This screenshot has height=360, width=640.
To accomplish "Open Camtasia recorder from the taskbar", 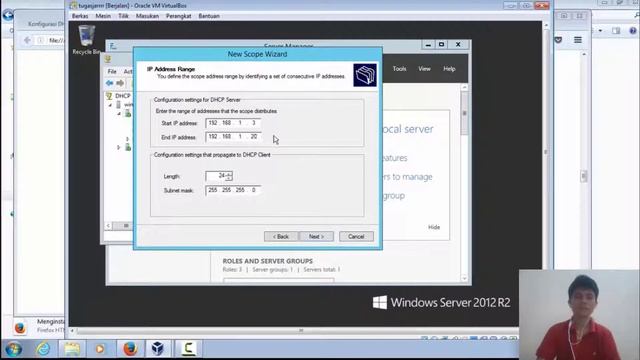I will pos(188,348).
